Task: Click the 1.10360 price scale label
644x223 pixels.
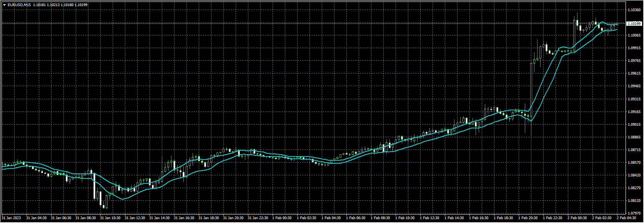Action: click(634, 10)
